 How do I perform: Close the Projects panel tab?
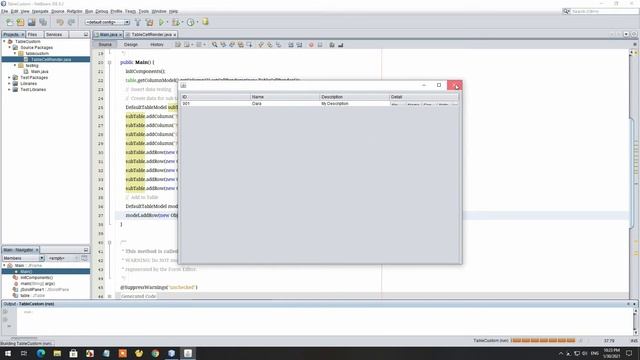point(22,35)
